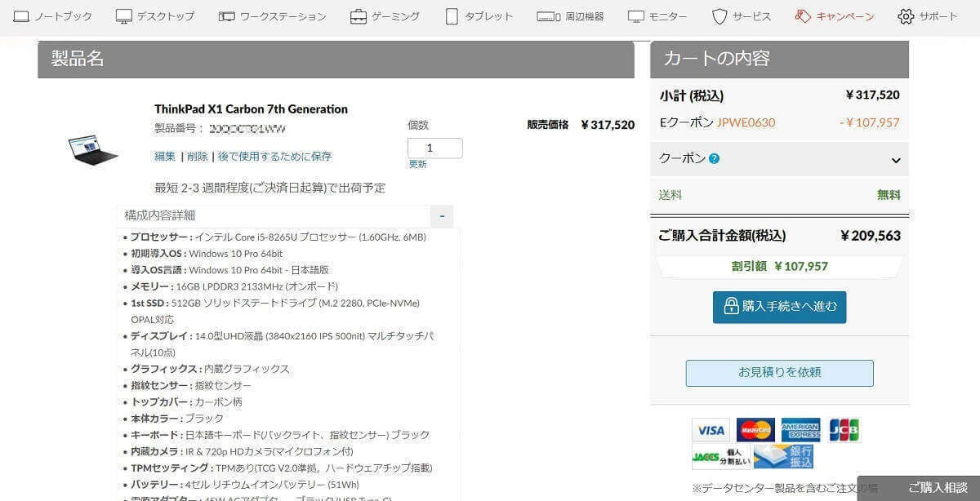Click the タブレット tablet icon

pos(452,16)
